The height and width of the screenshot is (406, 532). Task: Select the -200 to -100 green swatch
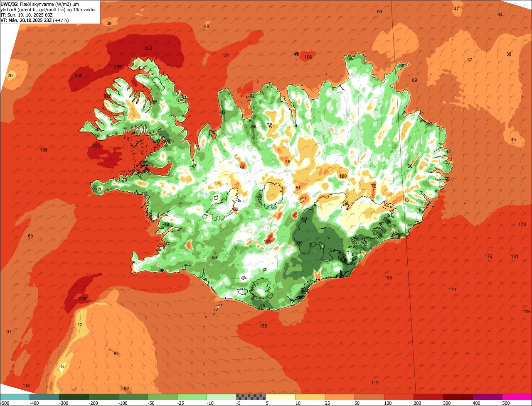103,396
